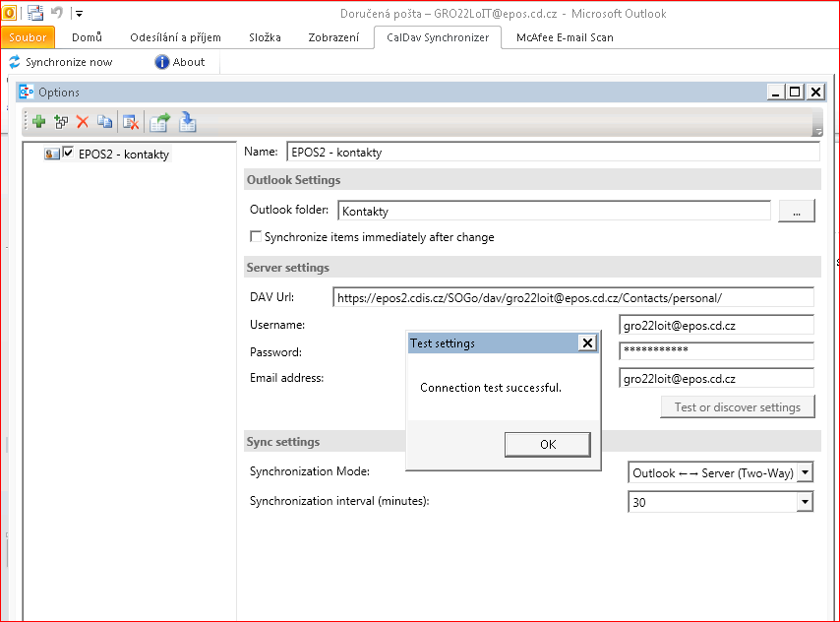Image resolution: width=840 pixels, height=622 pixels.
Task: Click the Outlook folder field showing Kontakty
Action: (554, 211)
